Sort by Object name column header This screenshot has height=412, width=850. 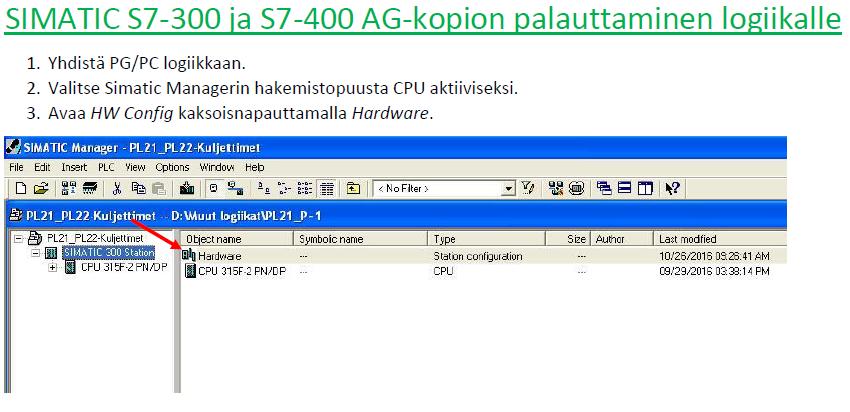pos(237,239)
